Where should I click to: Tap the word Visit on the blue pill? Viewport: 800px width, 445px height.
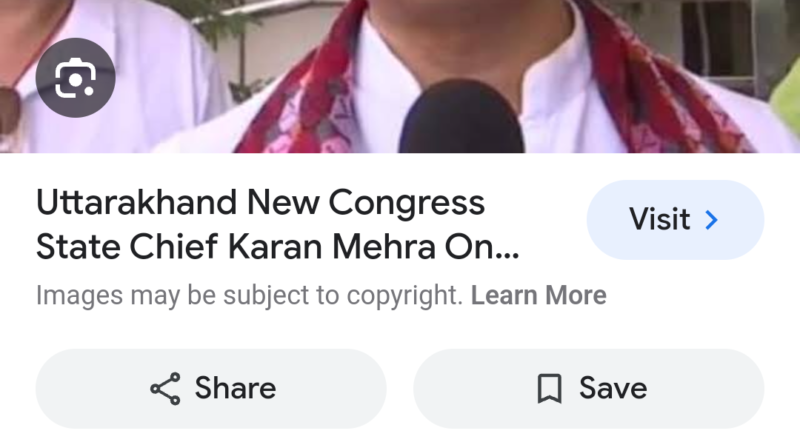[x=660, y=219]
